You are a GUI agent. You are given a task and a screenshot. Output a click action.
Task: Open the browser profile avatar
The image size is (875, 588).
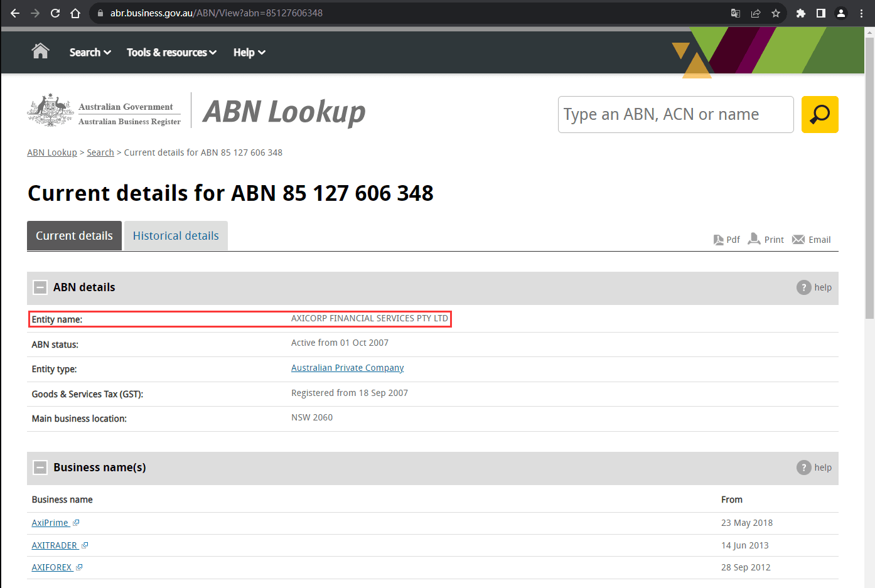tap(841, 13)
